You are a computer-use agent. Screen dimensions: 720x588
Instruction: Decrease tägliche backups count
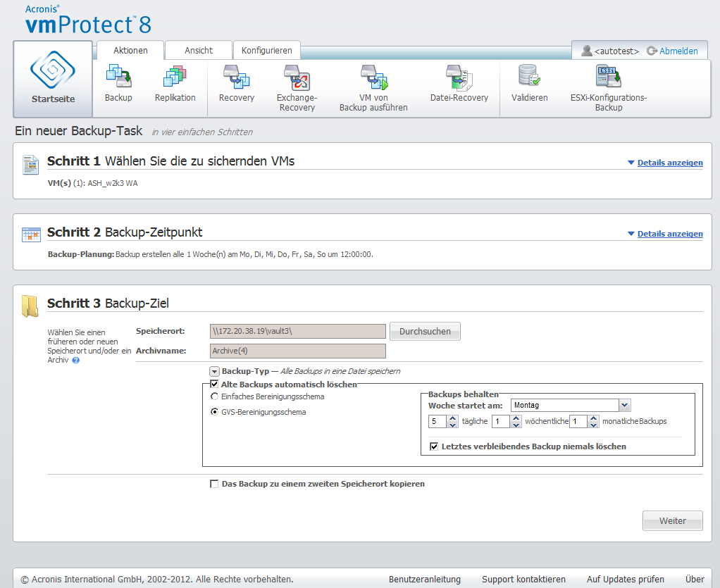(x=453, y=425)
